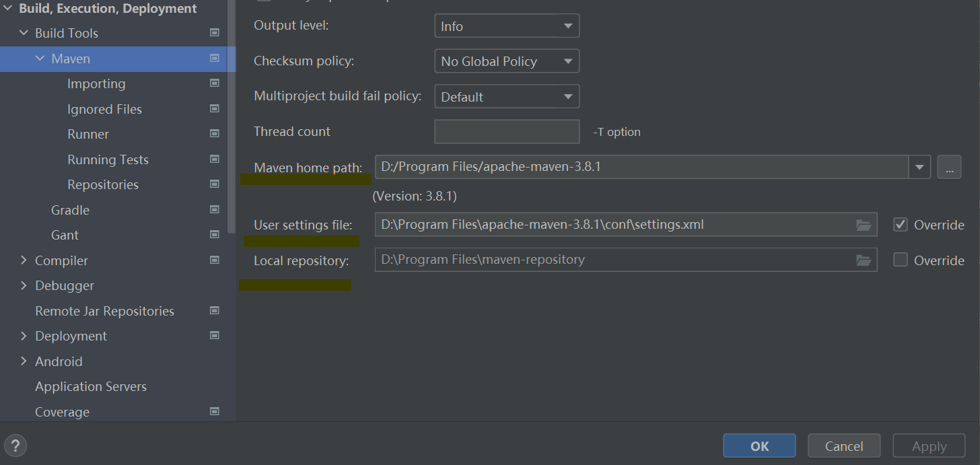980x465 pixels.
Task: Click project-level icon beside Maven
Action: 215,58
